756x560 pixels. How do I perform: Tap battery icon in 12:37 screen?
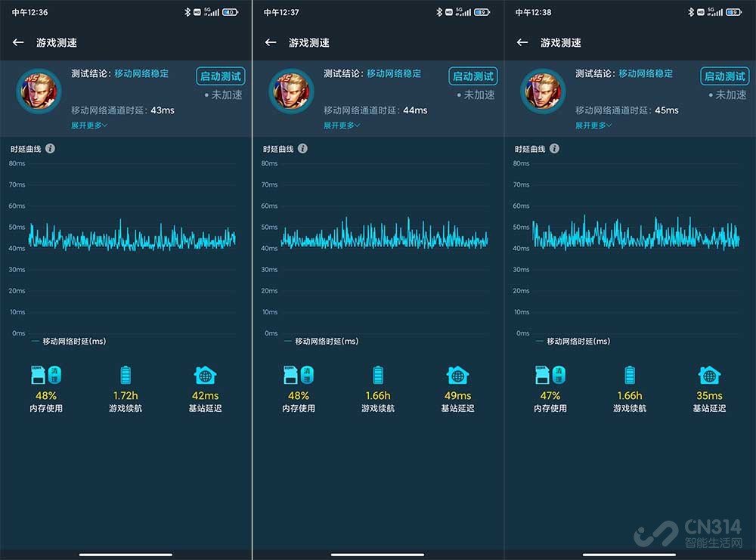[378, 375]
